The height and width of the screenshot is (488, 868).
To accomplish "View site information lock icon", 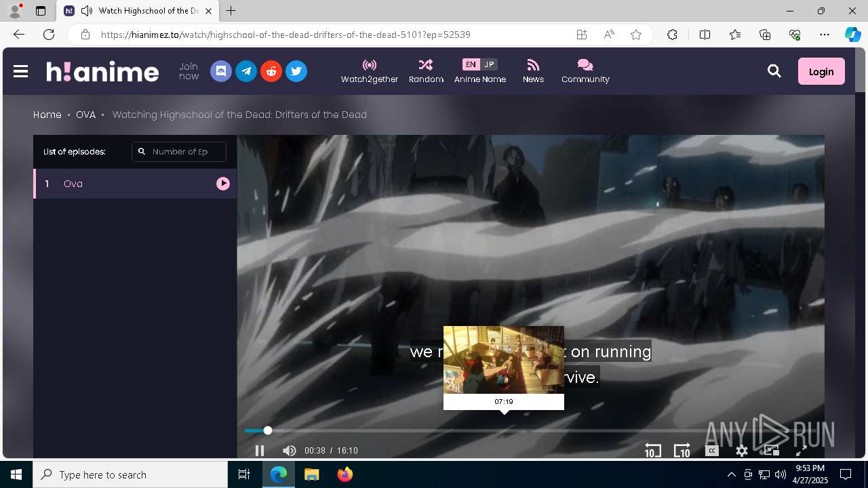I will (85, 35).
